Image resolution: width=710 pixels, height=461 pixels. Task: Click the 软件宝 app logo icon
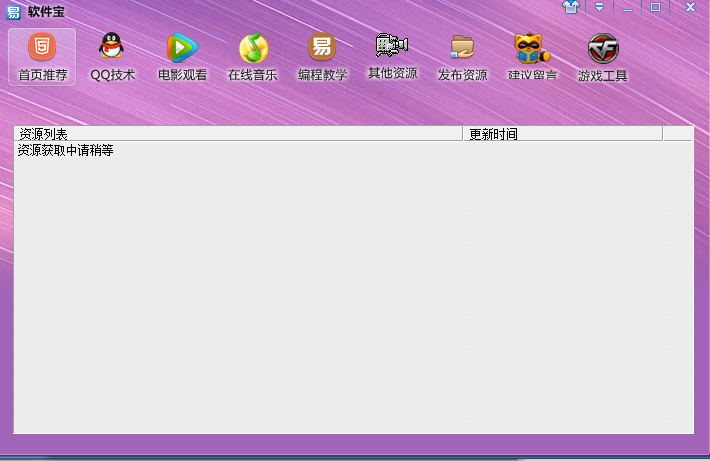pos(13,12)
